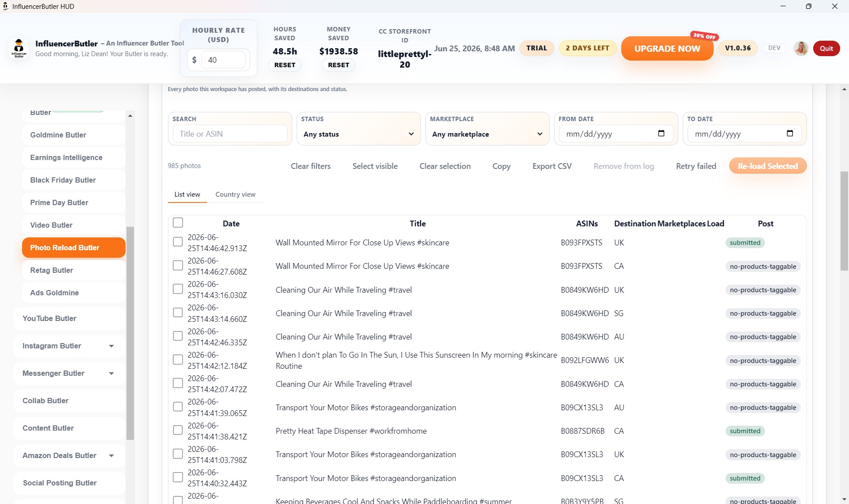Open the Any status dropdown

(359, 134)
